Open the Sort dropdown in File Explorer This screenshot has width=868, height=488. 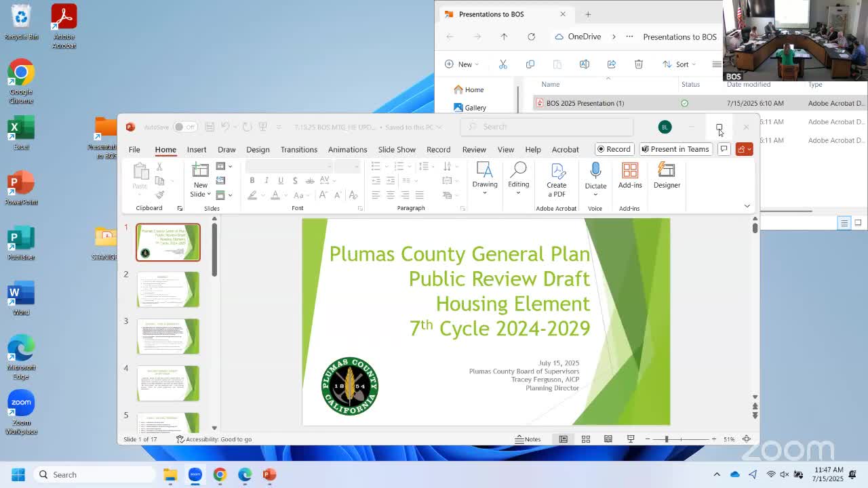(x=679, y=64)
